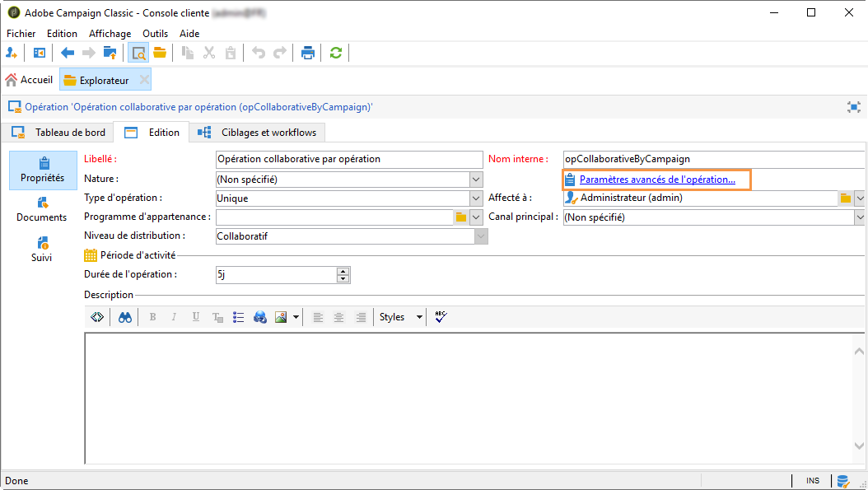This screenshot has height=490, width=868.
Task: Open the Edition menu
Action: tap(62, 34)
